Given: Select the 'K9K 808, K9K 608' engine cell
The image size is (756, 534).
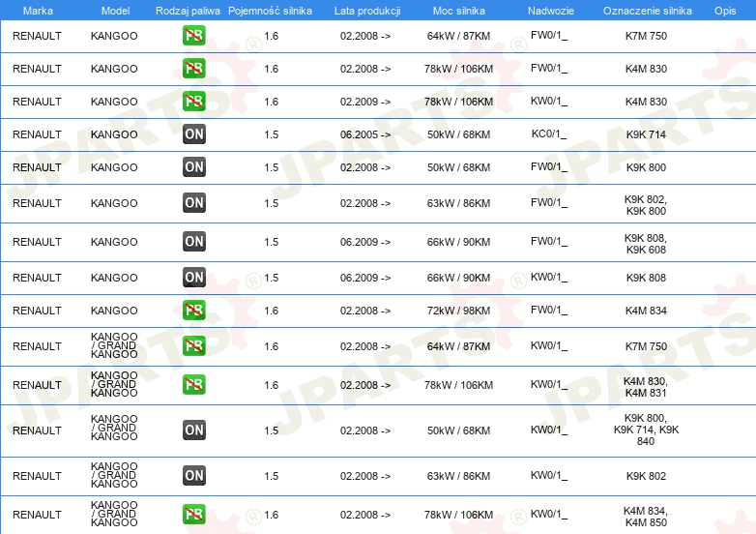Looking at the screenshot, I should tap(646, 244).
